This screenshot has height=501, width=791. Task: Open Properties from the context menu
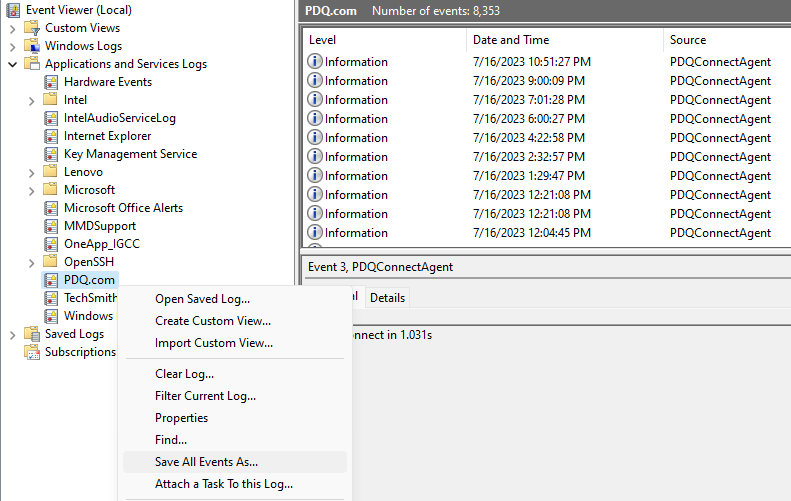tap(235, 418)
